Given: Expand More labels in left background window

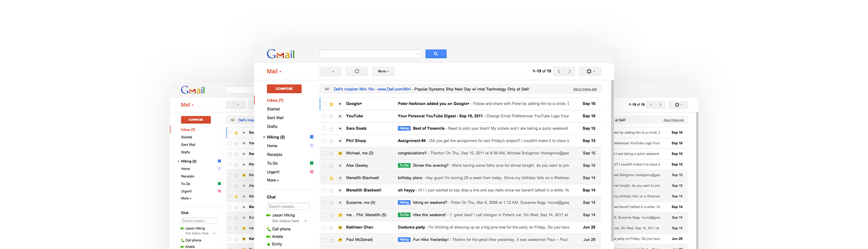Looking at the screenshot, I should pyautogui.click(x=186, y=198).
